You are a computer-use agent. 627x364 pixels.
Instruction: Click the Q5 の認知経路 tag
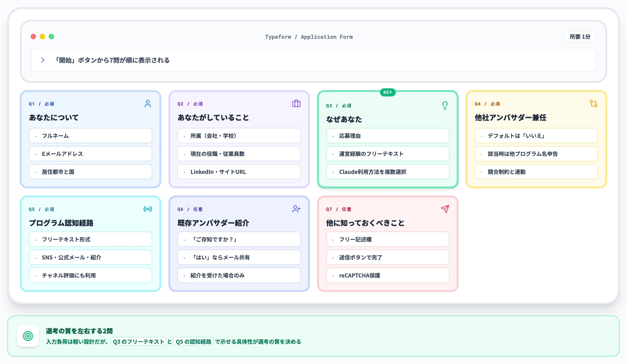coord(193,342)
